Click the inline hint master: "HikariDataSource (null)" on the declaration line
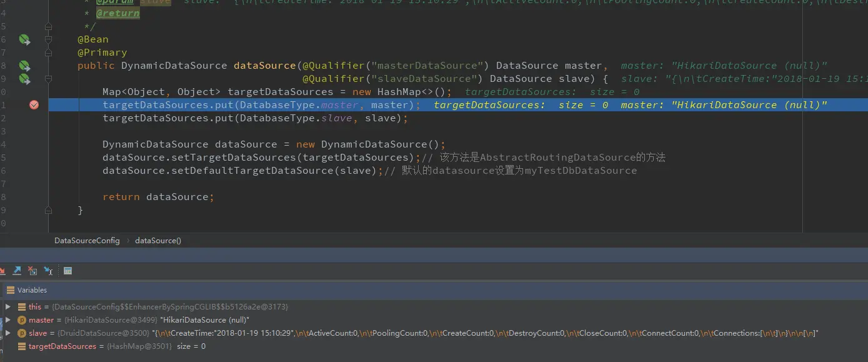This screenshot has height=362, width=868. (724, 66)
